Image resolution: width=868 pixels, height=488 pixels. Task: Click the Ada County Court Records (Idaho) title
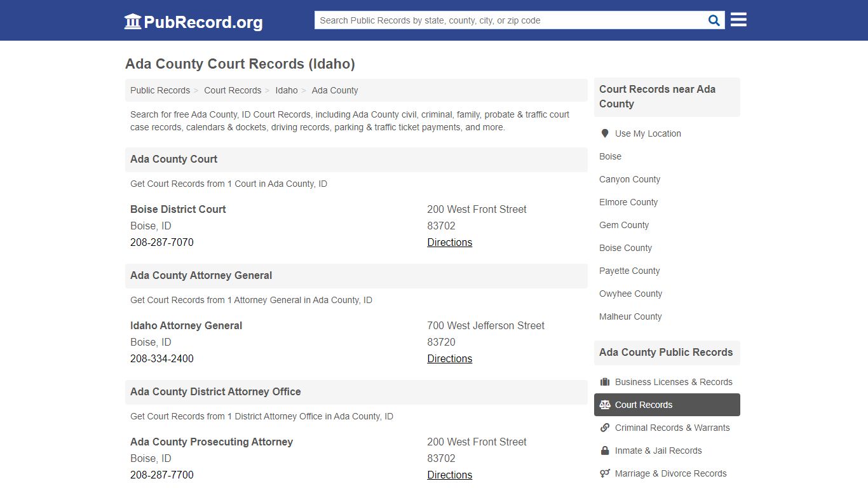pyautogui.click(x=240, y=64)
